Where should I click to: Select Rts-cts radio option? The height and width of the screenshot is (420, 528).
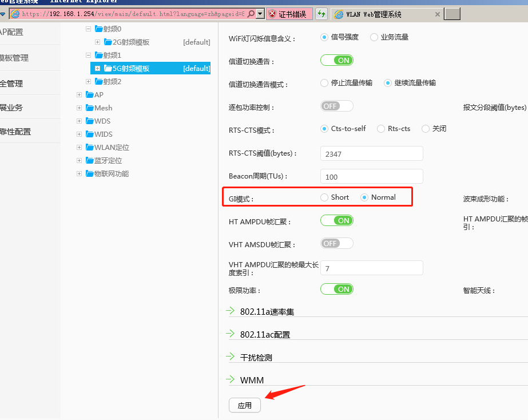[381, 129]
